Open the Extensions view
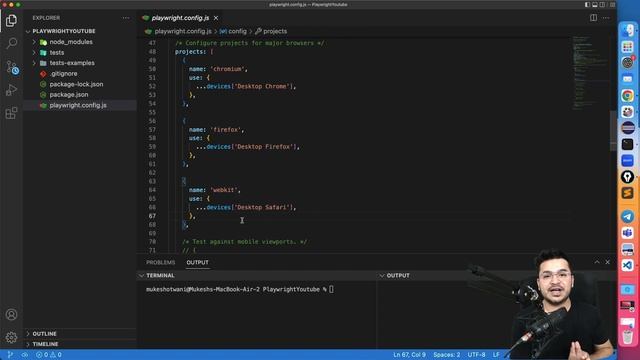 click(x=11, y=113)
